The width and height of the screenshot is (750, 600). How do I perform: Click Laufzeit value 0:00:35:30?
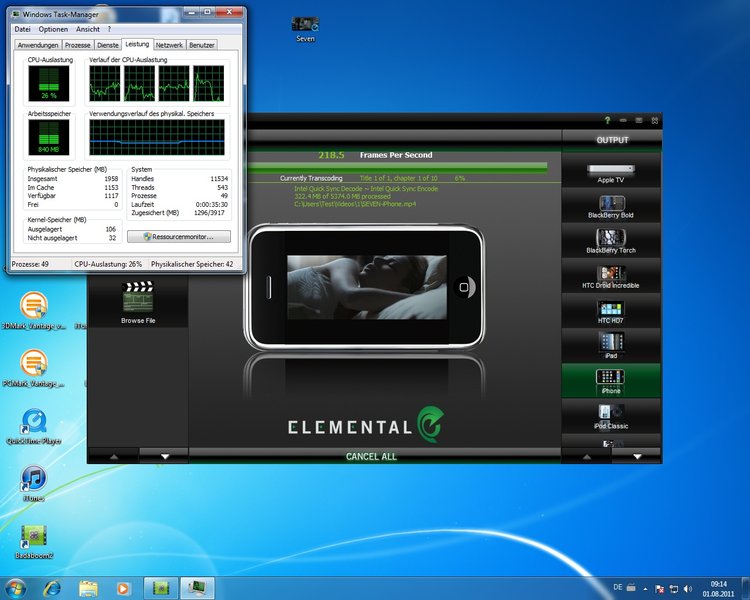click(212, 204)
